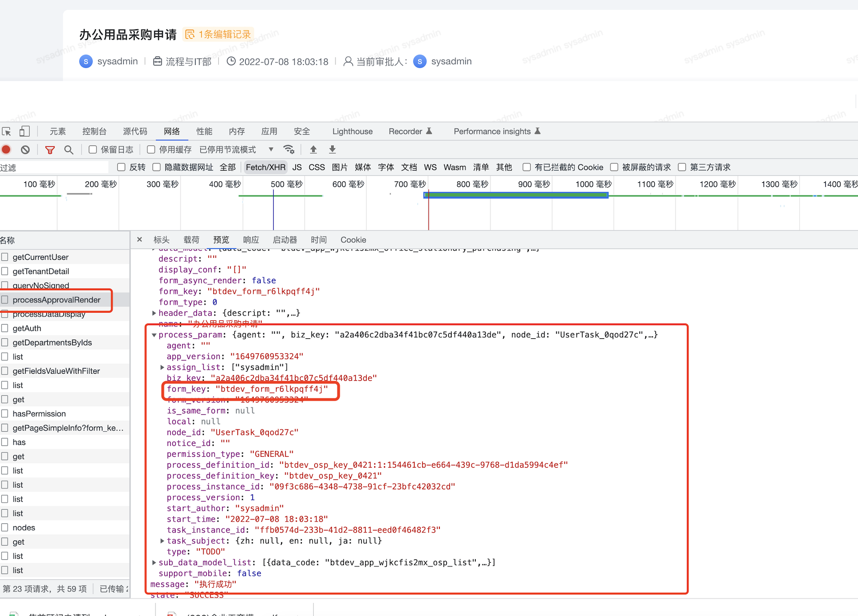Select the nodes request row
This screenshot has height=616, width=858.
[x=65, y=528]
